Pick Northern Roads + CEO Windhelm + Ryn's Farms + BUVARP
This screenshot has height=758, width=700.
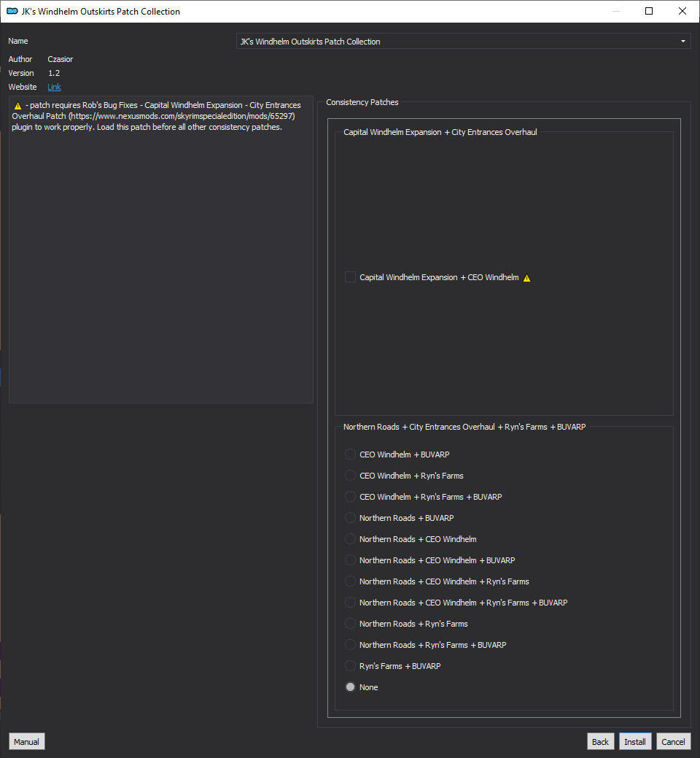351,603
